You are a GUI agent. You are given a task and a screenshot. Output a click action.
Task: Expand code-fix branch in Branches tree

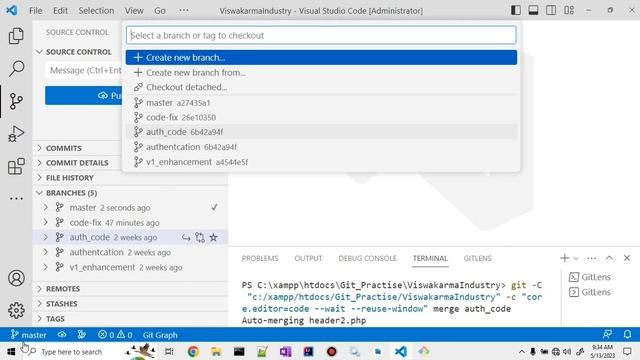point(46,222)
